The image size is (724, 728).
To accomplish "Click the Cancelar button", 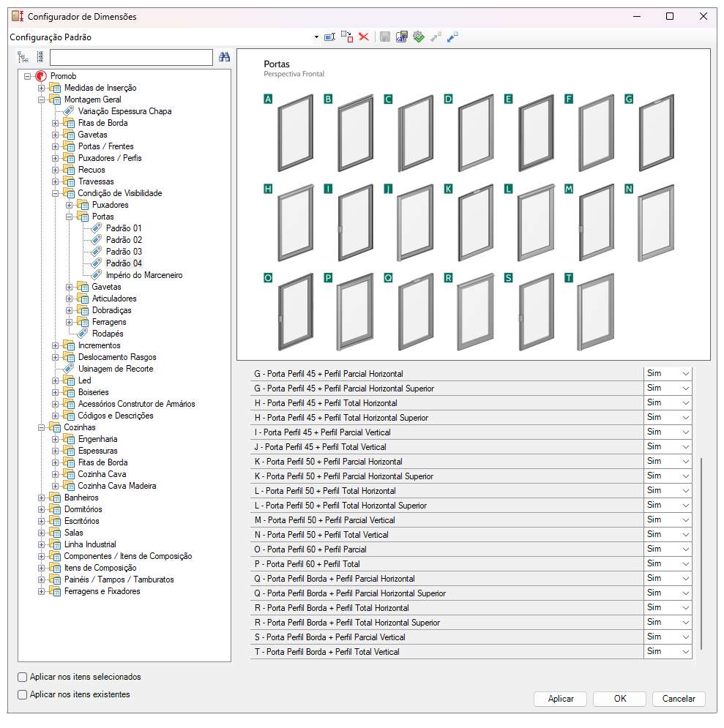I will point(679,699).
